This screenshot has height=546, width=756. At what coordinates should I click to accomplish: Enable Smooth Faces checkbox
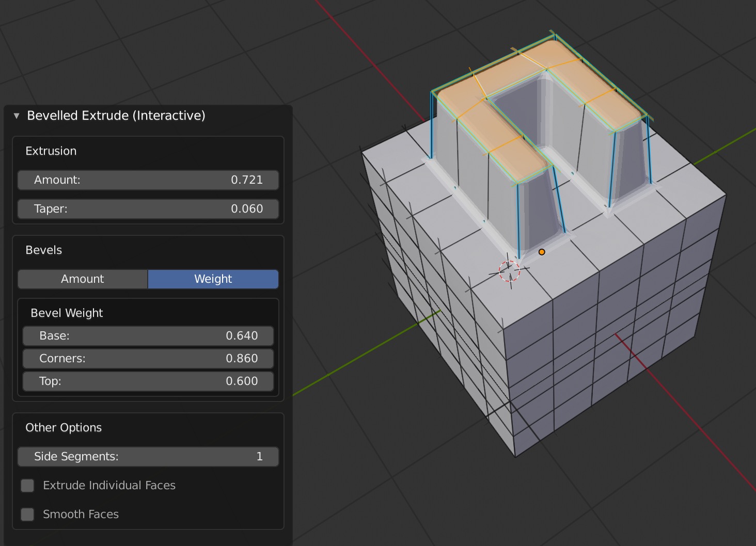coord(27,514)
